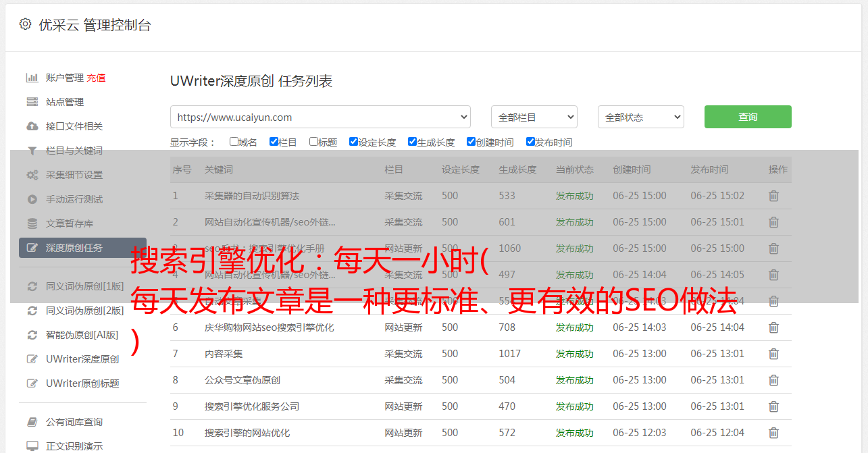The image size is (868, 453).
Task: Click the UWriter深度原创 edit icon
Action: (x=32, y=359)
